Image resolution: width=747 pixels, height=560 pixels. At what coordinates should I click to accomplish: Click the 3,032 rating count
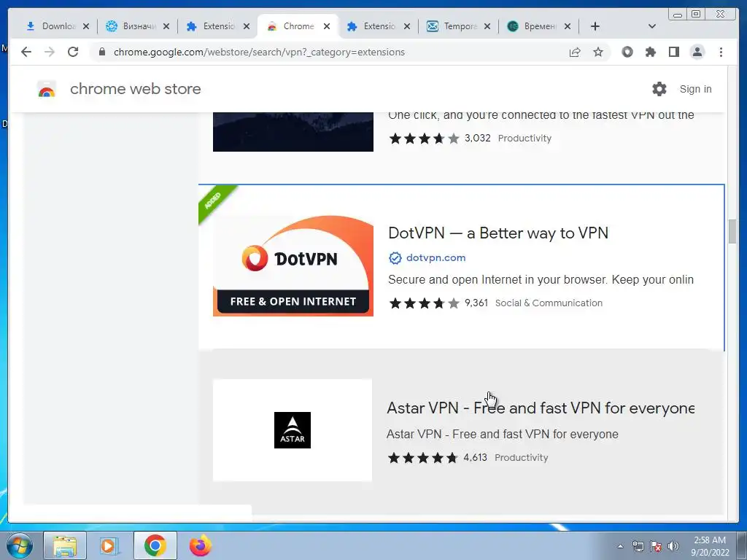click(477, 138)
